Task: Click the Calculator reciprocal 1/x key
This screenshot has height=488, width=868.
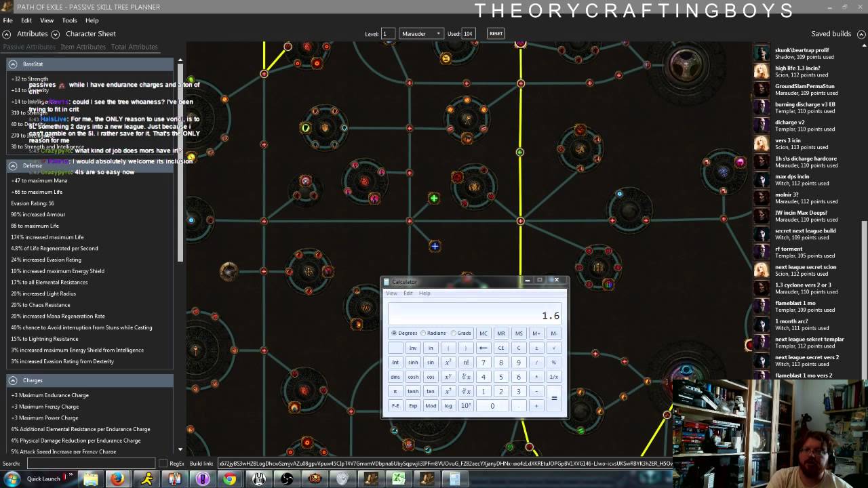Action: [554, 377]
